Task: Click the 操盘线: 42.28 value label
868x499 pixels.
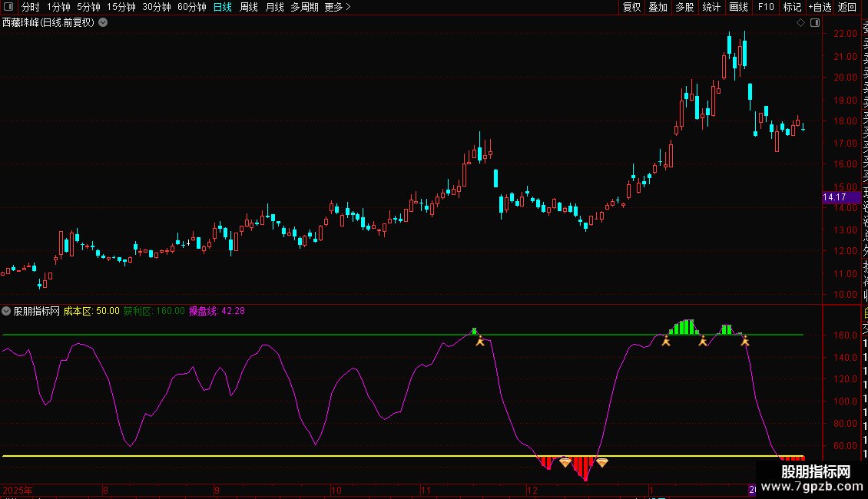Action: [x=217, y=311]
